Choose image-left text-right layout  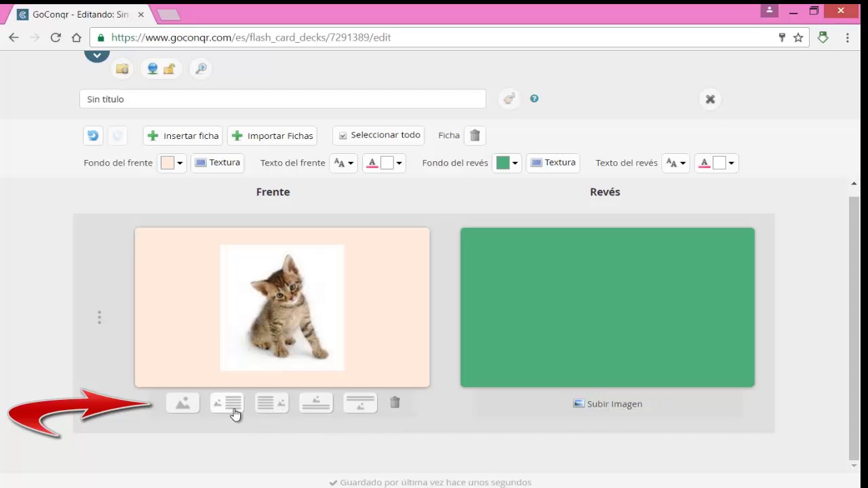226,403
